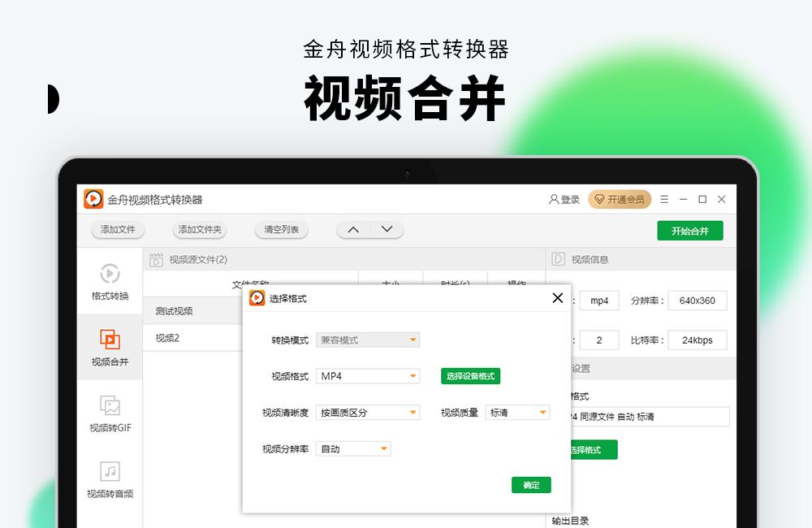Click the 视频源文件 panel icon

coord(156,260)
